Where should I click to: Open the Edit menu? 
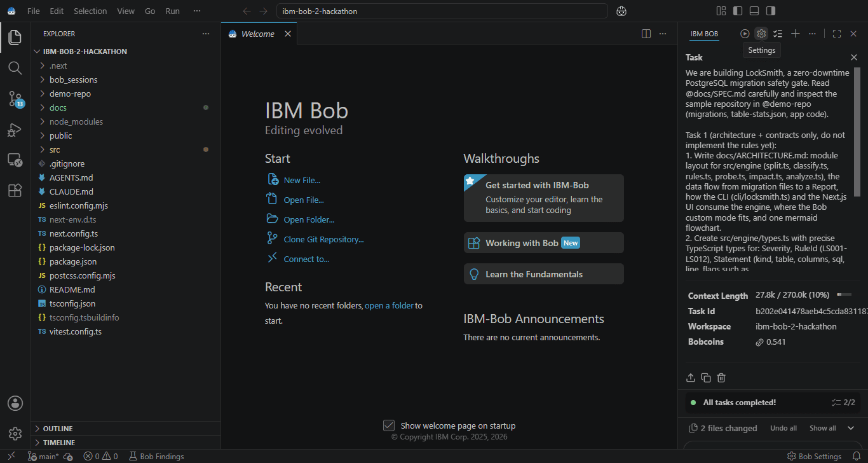(57, 11)
